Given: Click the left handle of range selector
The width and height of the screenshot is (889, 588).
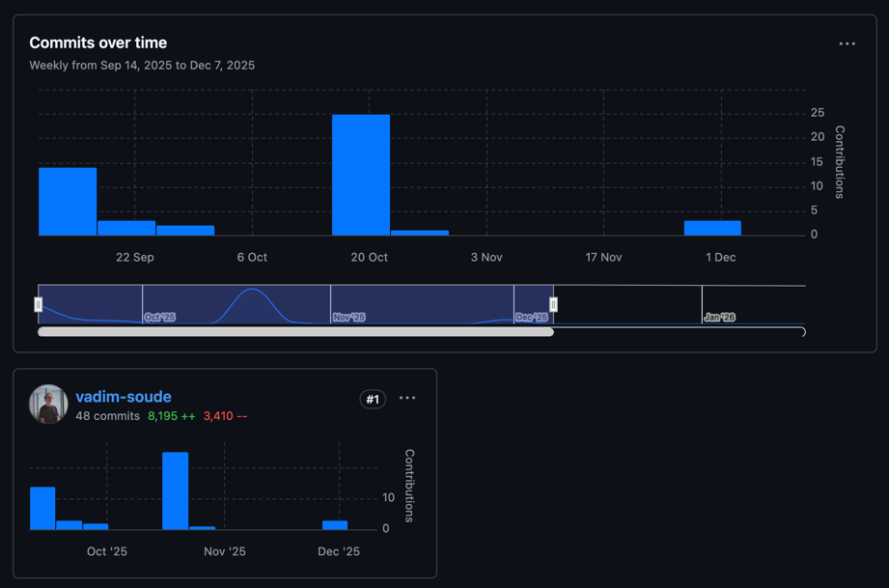Looking at the screenshot, I should tap(39, 304).
